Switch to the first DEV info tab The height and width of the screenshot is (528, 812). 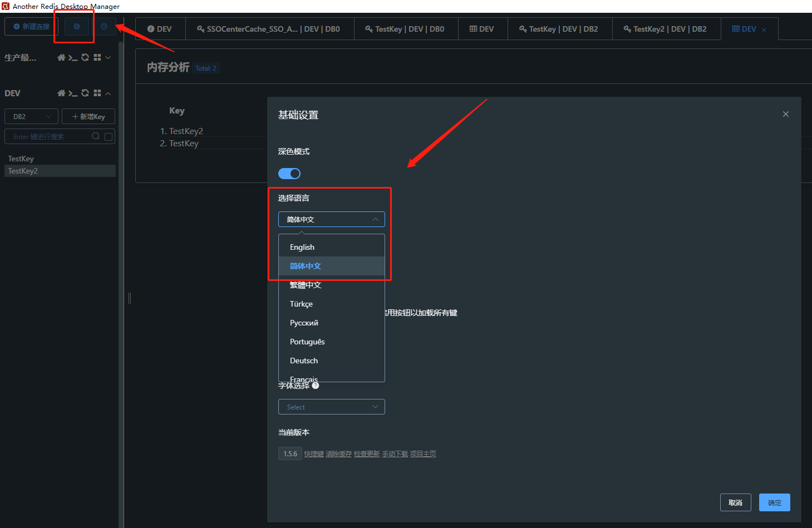coord(160,29)
